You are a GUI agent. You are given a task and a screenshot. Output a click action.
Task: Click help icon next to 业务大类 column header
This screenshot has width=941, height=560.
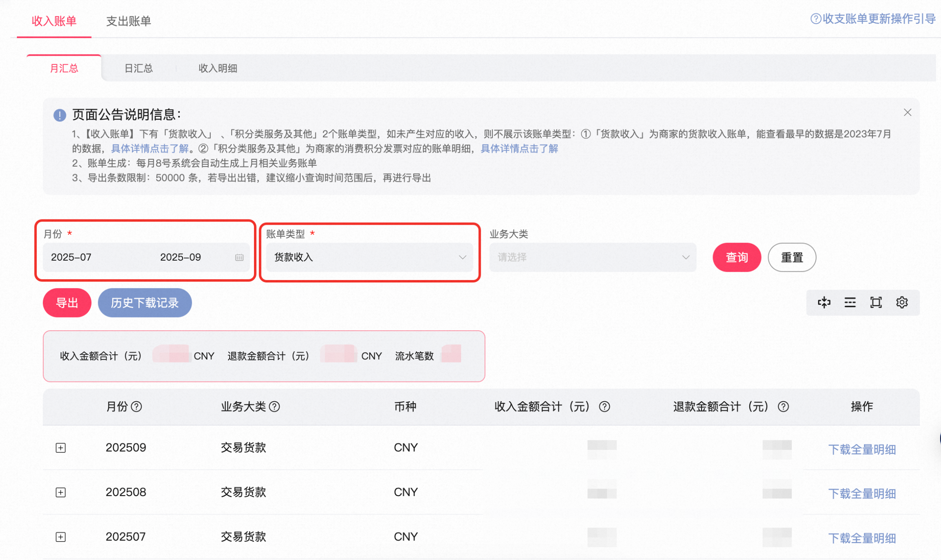[274, 407]
